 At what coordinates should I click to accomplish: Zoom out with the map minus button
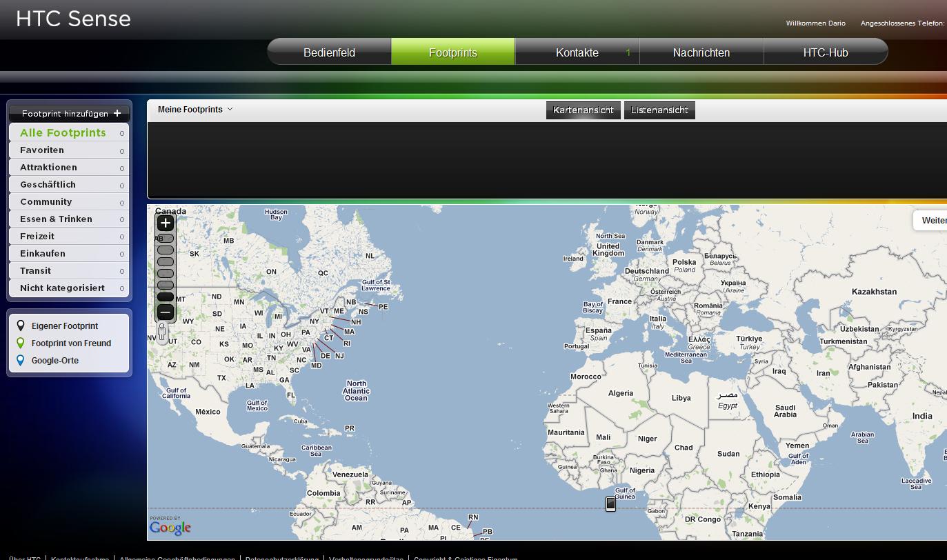click(x=165, y=312)
